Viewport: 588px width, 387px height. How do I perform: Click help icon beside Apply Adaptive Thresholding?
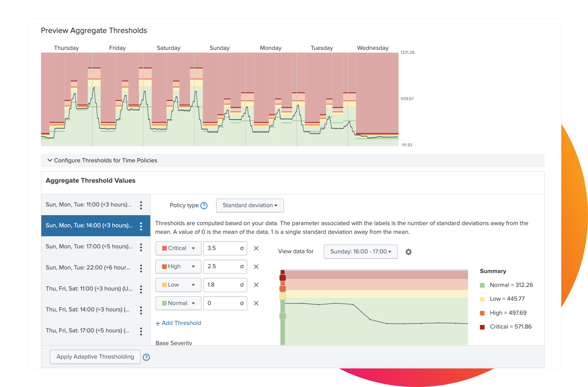146,357
